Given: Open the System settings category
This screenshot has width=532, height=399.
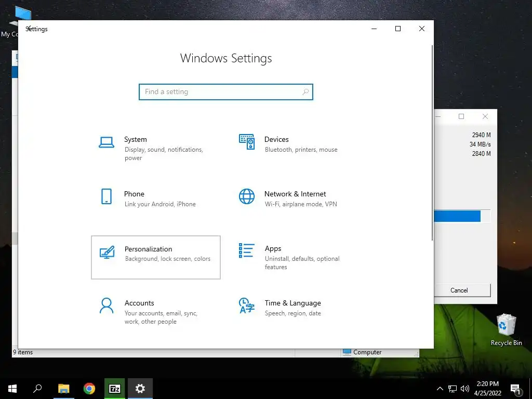Looking at the screenshot, I should pyautogui.click(x=156, y=148).
